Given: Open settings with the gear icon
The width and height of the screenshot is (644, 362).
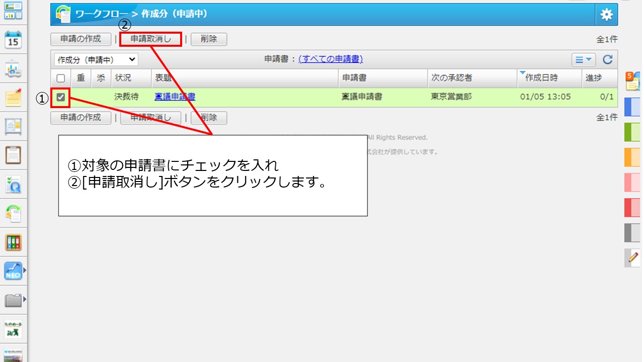Looking at the screenshot, I should [x=606, y=15].
